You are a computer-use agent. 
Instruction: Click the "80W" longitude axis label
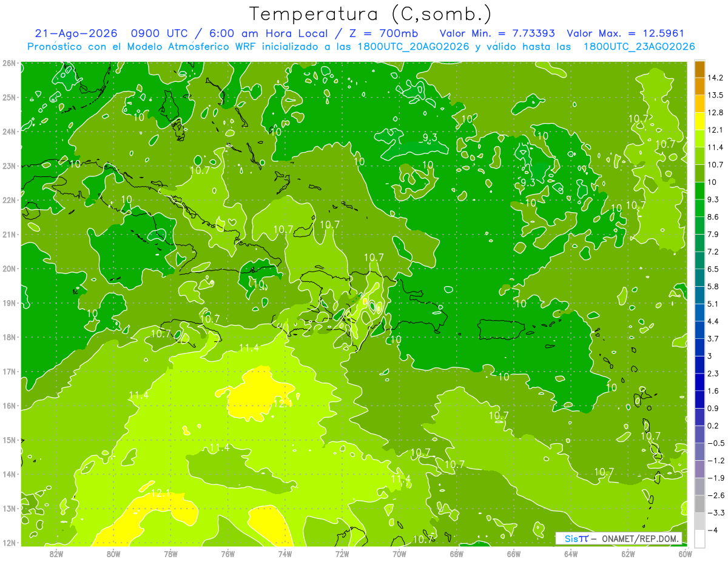pyautogui.click(x=113, y=554)
